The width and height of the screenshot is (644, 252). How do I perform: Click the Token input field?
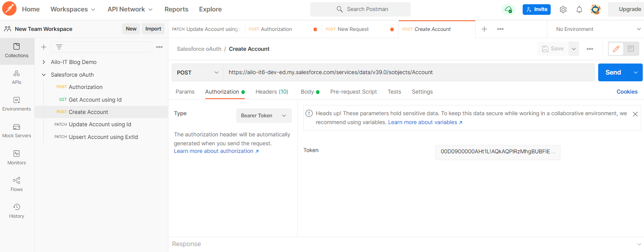click(498, 152)
